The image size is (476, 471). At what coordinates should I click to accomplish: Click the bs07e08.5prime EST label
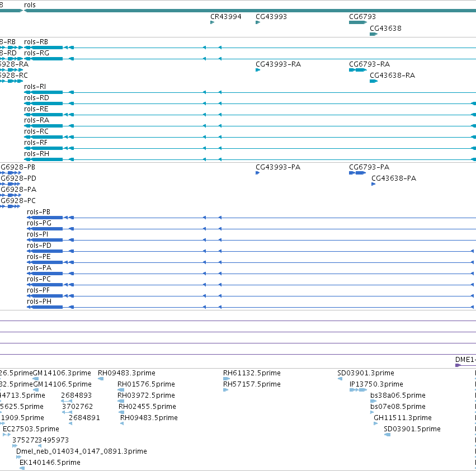(x=398, y=407)
